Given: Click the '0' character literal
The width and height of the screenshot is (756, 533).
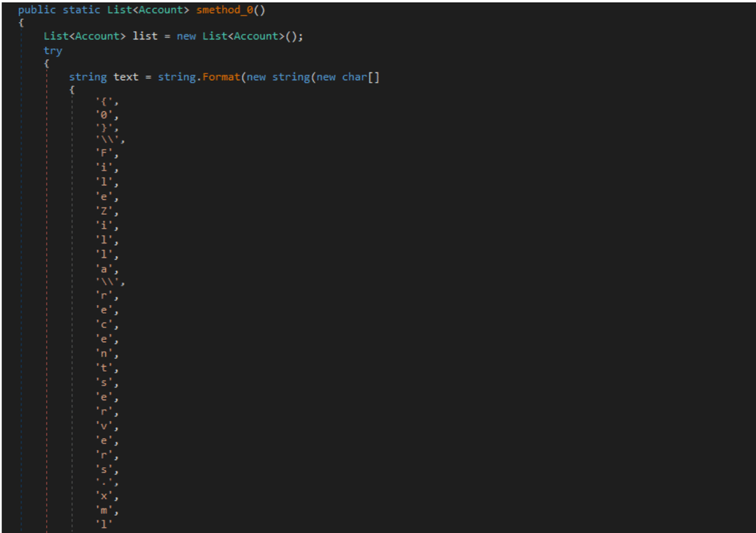Looking at the screenshot, I should tap(104, 115).
